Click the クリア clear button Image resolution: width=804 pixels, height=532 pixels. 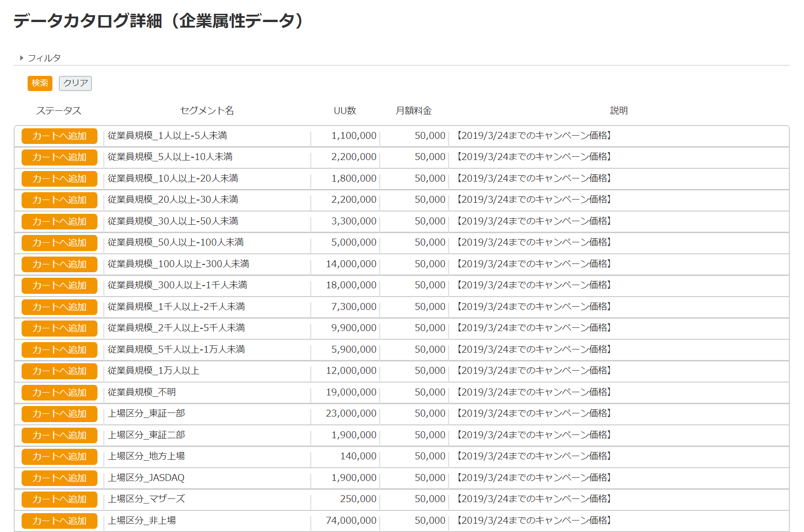click(x=75, y=83)
